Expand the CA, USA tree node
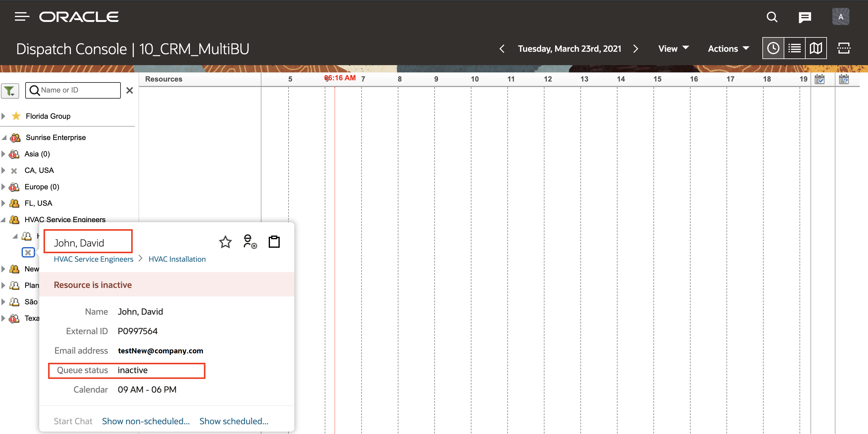Viewport: 868px width, 434px height. tap(4, 170)
